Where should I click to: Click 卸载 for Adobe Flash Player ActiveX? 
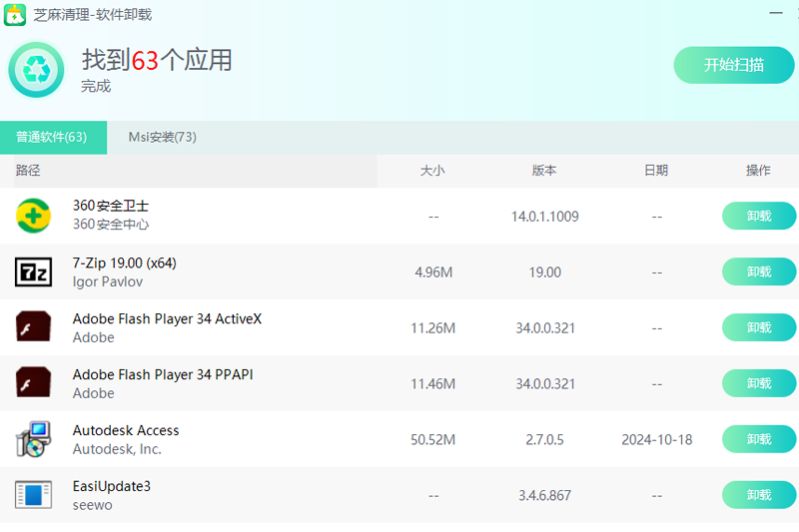(758, 327)
